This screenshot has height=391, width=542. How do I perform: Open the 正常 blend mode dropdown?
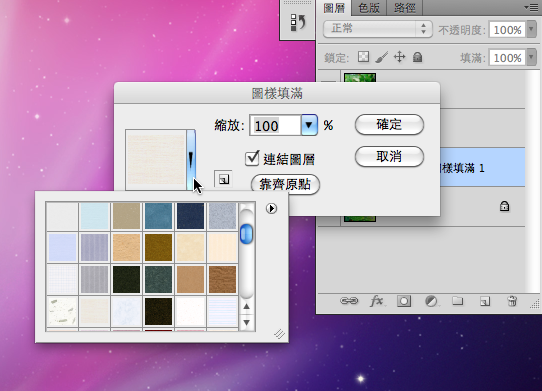point(378,29)
